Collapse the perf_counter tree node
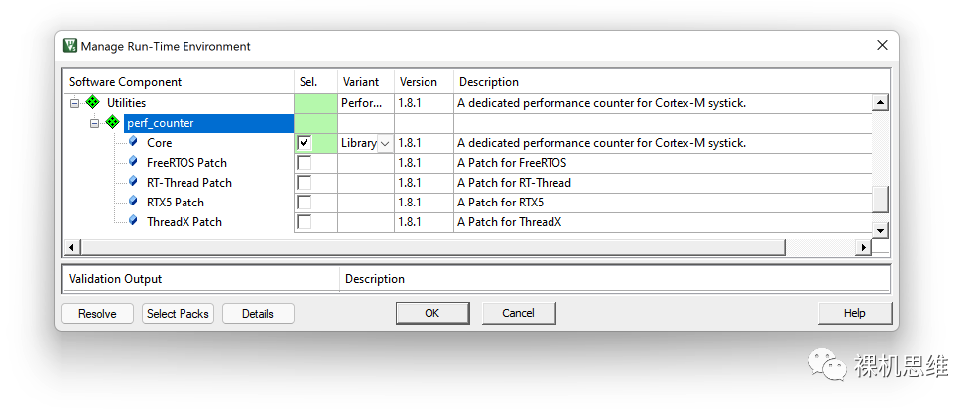The height and width of the screenshot is (409, 980). (x=94, y=123)
